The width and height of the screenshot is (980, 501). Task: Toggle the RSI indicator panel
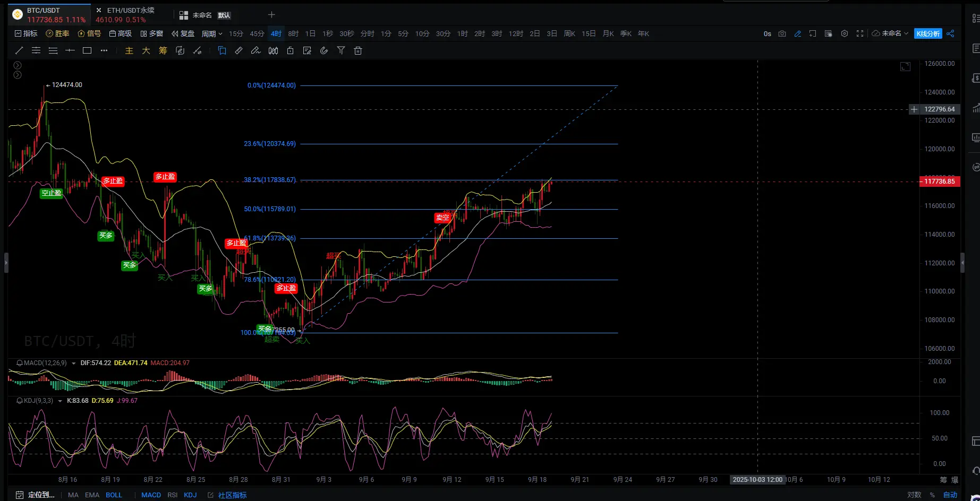click(x=172, y=495)
